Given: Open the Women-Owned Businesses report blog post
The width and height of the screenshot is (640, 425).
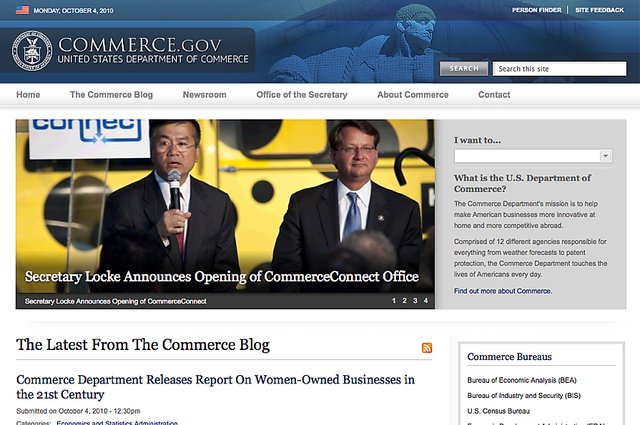Looking at the screenshot, I should 215,387.
